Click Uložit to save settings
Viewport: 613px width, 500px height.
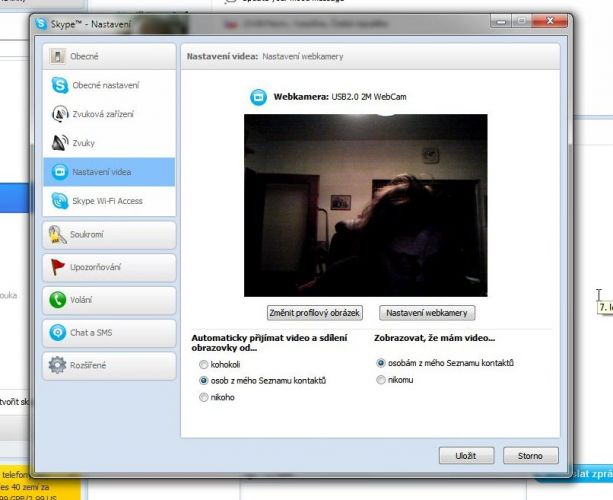466,455
